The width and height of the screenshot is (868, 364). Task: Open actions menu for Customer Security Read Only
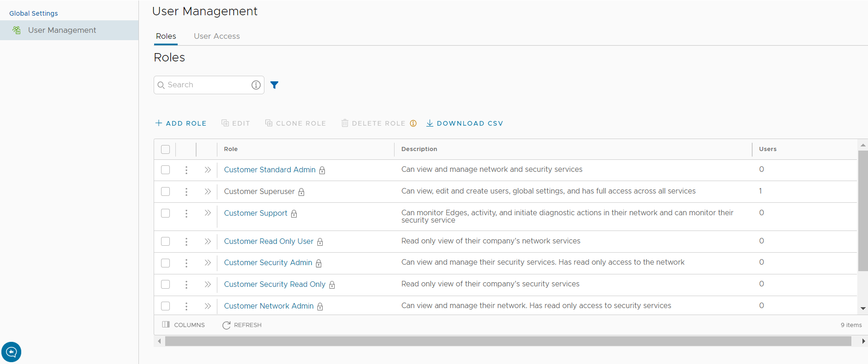coord(186,285)
